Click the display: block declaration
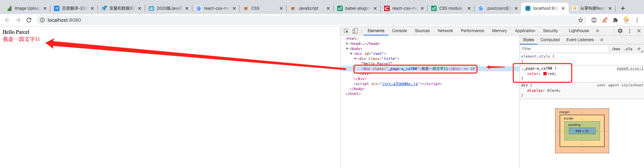Viewport: 644px width, 168px height. click(x=544, y=91)
